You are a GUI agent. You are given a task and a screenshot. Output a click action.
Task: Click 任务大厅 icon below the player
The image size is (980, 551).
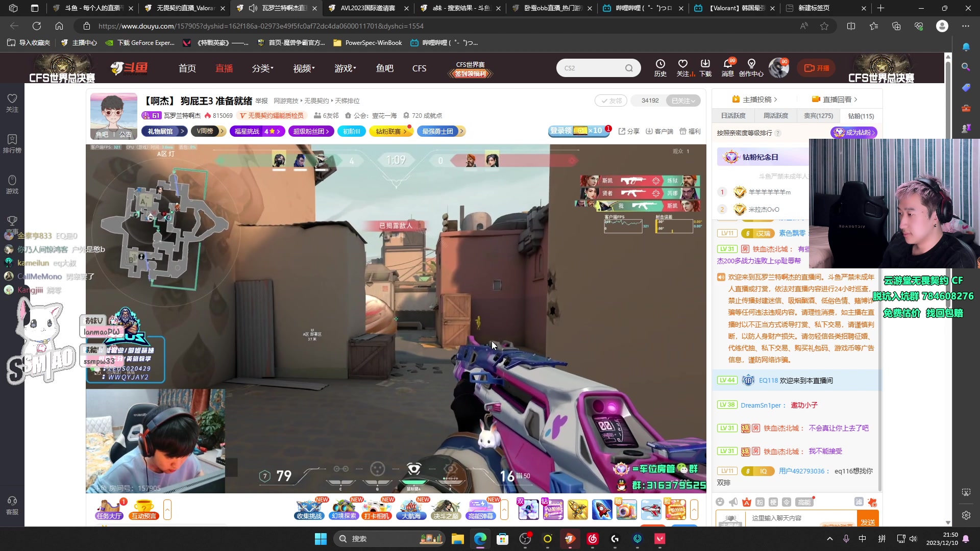[109, 509]
